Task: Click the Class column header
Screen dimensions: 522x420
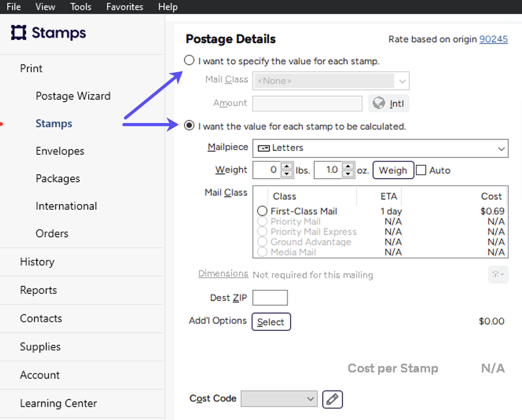Action: tap(284, 197)
